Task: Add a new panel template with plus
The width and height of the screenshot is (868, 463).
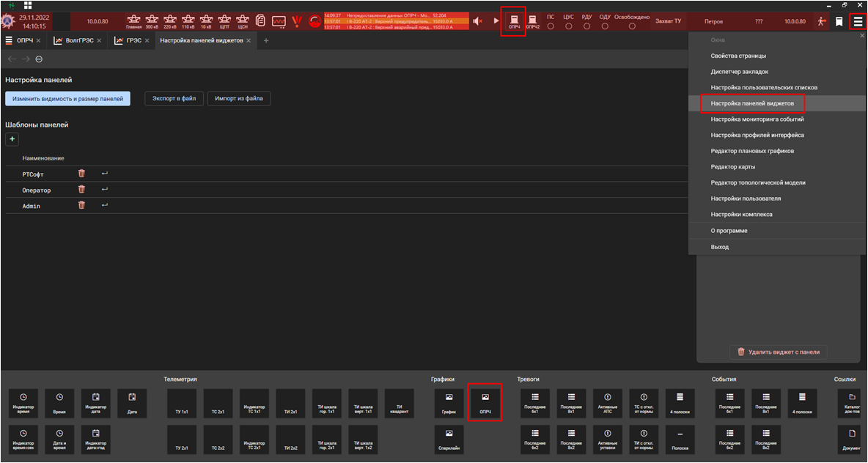Action: 12,139
